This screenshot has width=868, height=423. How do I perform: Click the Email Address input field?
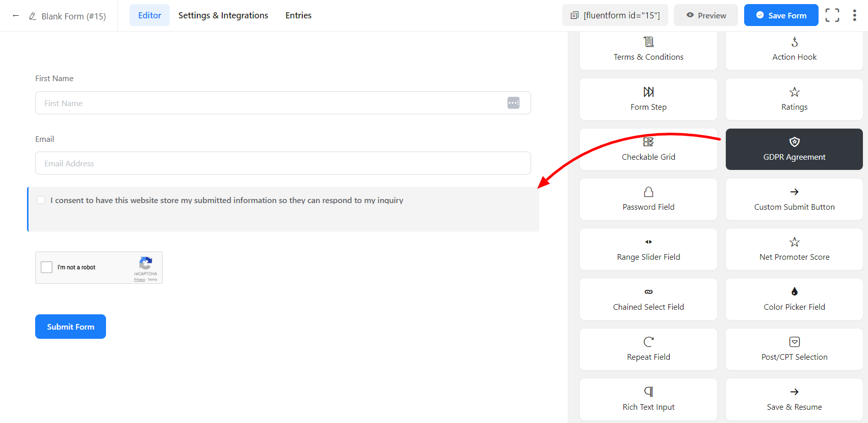(283, 163)
